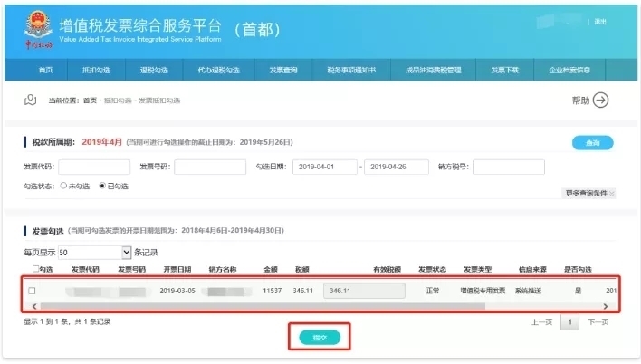This screenshot has height=364, width=641.
Task: Focus the 发票号码 input field
Action: click(x=210, y=167)
